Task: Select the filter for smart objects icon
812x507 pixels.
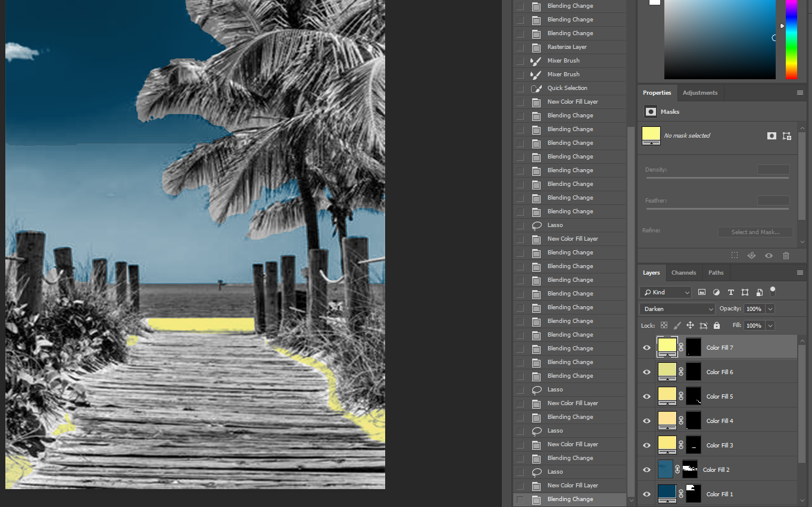Action: 759,292
